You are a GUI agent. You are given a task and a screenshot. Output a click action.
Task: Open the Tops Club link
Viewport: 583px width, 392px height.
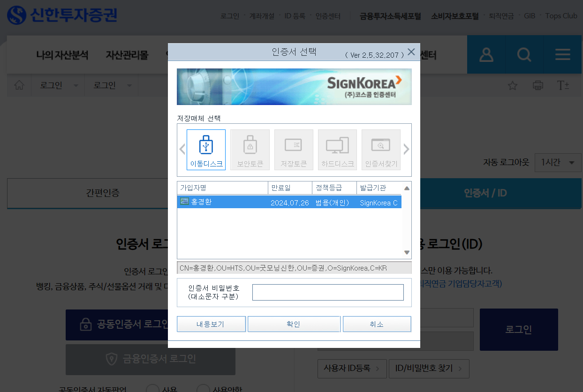coord(561,16)
